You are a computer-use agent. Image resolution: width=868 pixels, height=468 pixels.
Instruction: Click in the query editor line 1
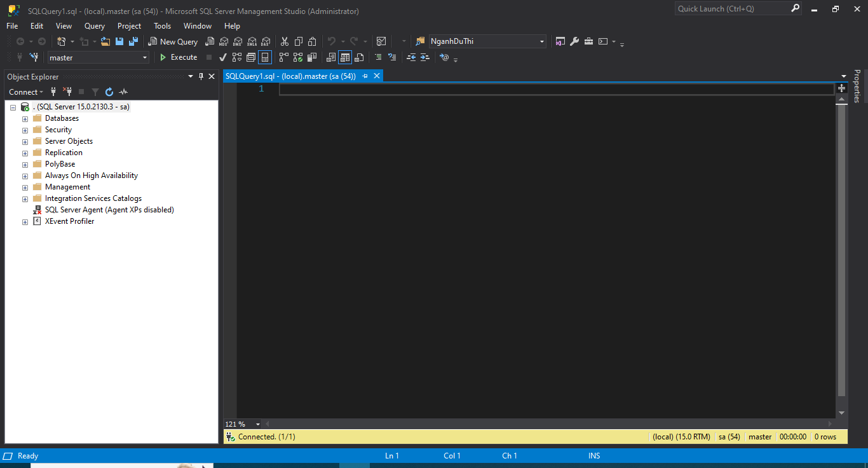tap(556, 89)
